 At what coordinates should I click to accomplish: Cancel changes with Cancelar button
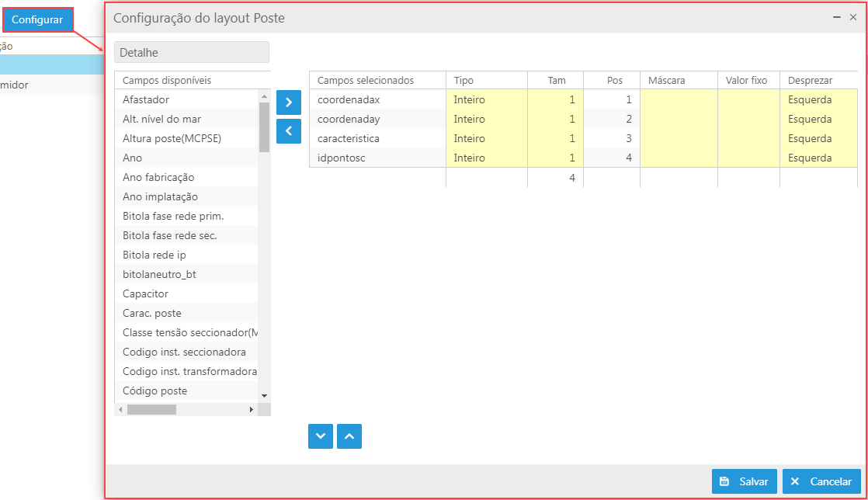tap(821, 481)
